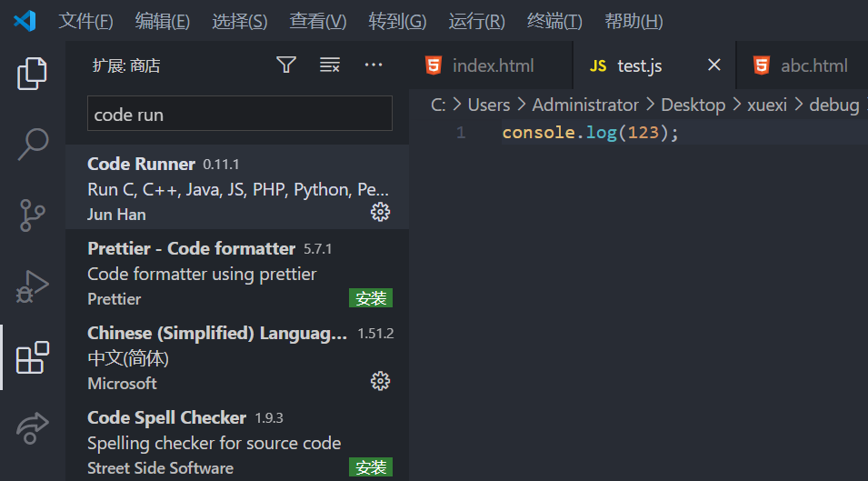Open the 查看(V) menu
Viewport: 868px width, 481px height.
point(318,21)
